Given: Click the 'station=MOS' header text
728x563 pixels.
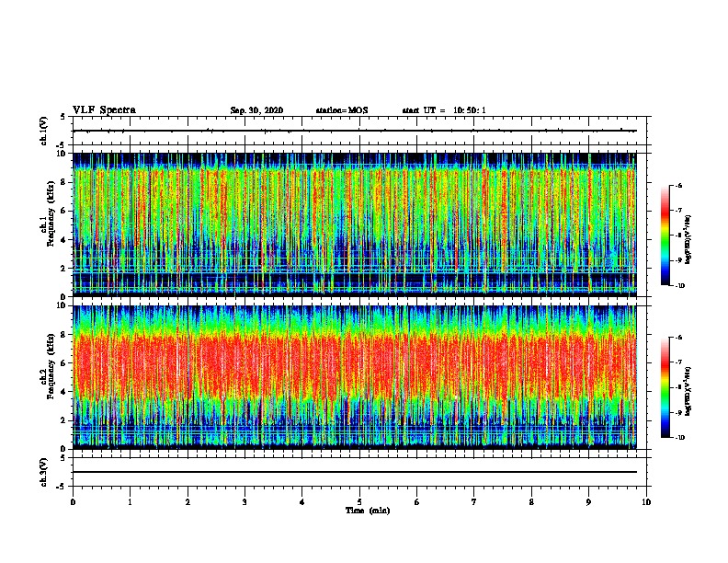Looking at the screenshot, I should click(x=342, y=110).
